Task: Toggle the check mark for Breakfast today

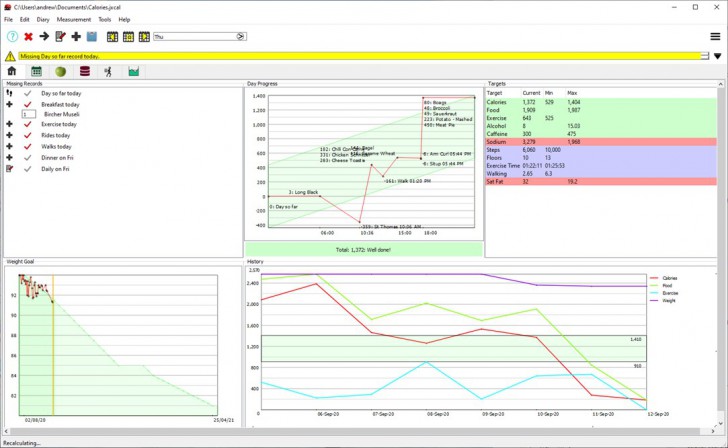Action: point(28,104)
